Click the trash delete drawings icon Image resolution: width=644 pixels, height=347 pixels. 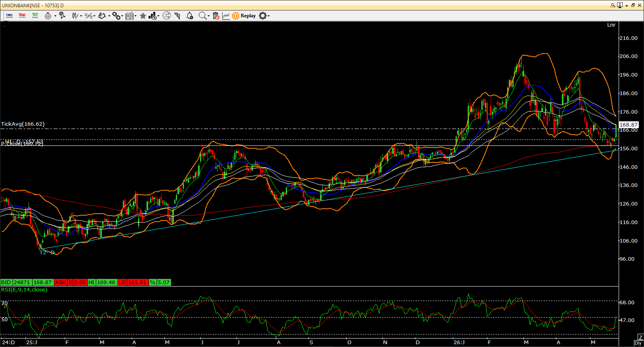[x=216, y=16]
